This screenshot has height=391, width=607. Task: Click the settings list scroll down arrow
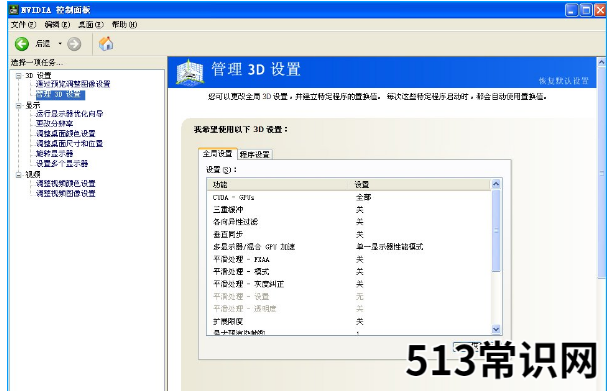(x=496, y=329)
